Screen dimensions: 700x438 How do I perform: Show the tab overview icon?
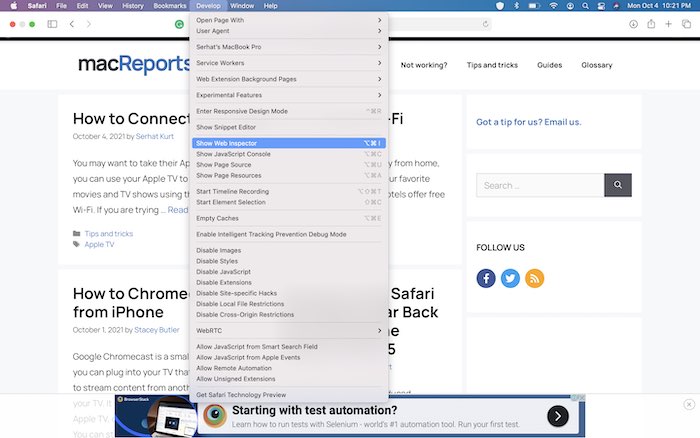(x=687, y=24)
